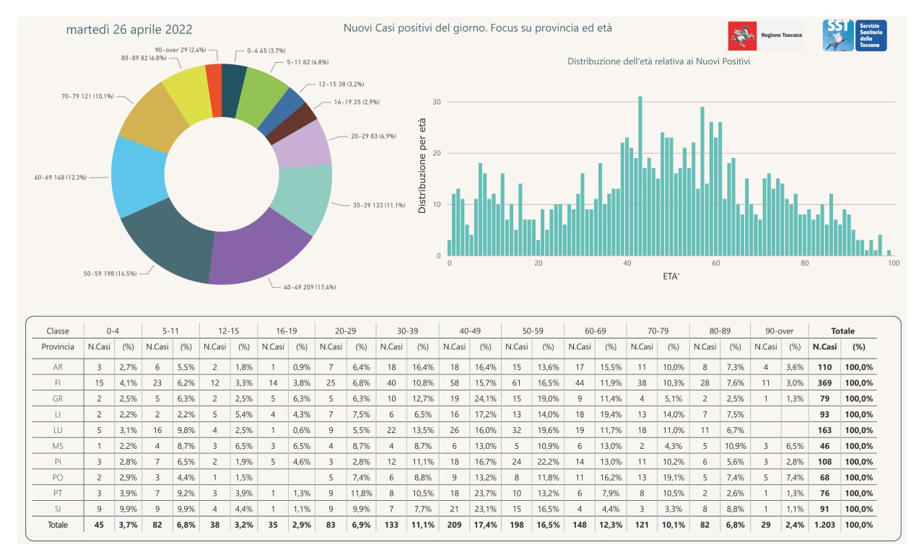Select the purple 40-49 donut segment
This screenshot has height=560, width=924.
tap(258, 255)
